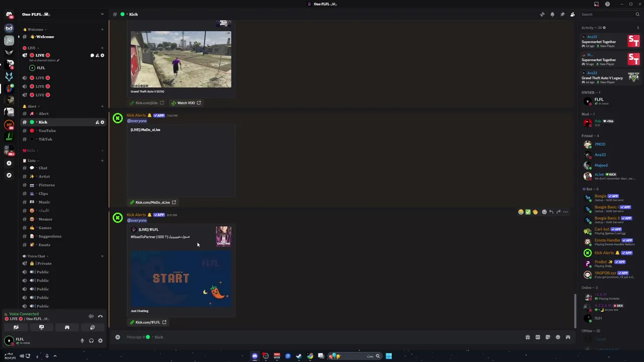This screenshot has width=644, height=362.
Task: Open notification settings bell icon
Action: [x=552, y=14]
